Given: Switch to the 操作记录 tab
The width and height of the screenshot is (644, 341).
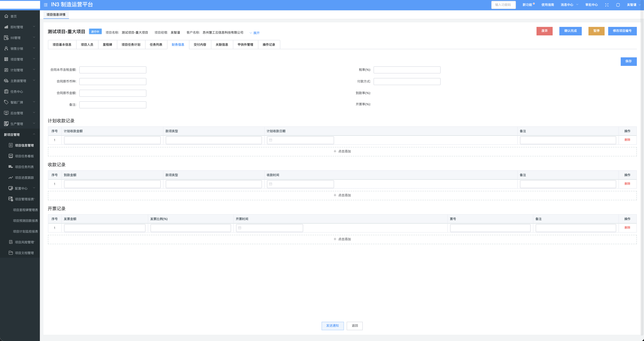Looking at the screenshot, I should click(269, 45).
